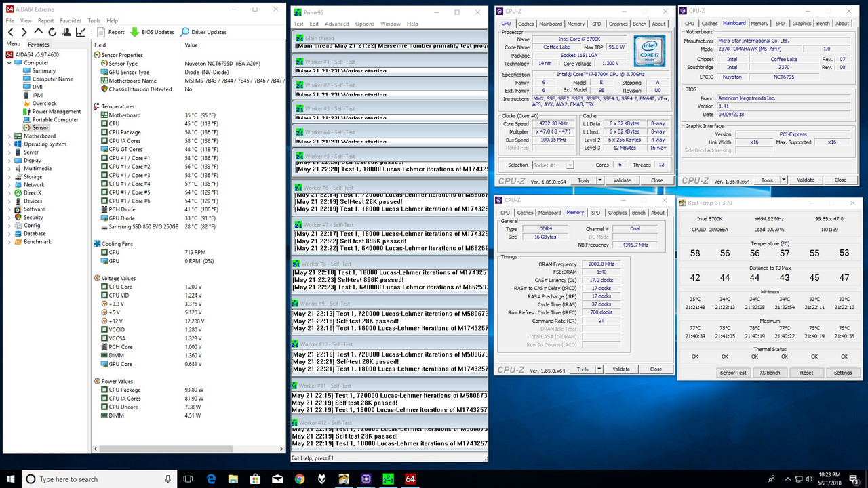Click the BIOS Updates green arrow icon
The width and height of the screenshot is (868, 488).
coord(134,32)
